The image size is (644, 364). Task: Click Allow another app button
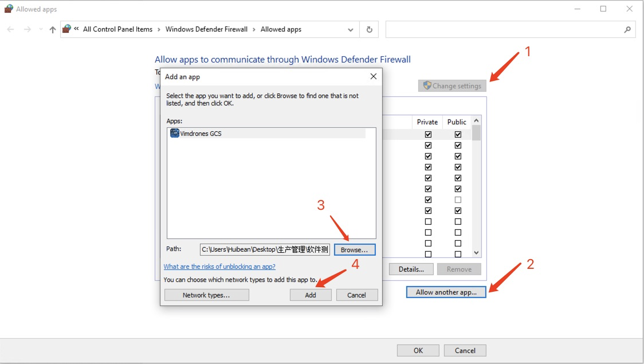[x=446, y=292]
